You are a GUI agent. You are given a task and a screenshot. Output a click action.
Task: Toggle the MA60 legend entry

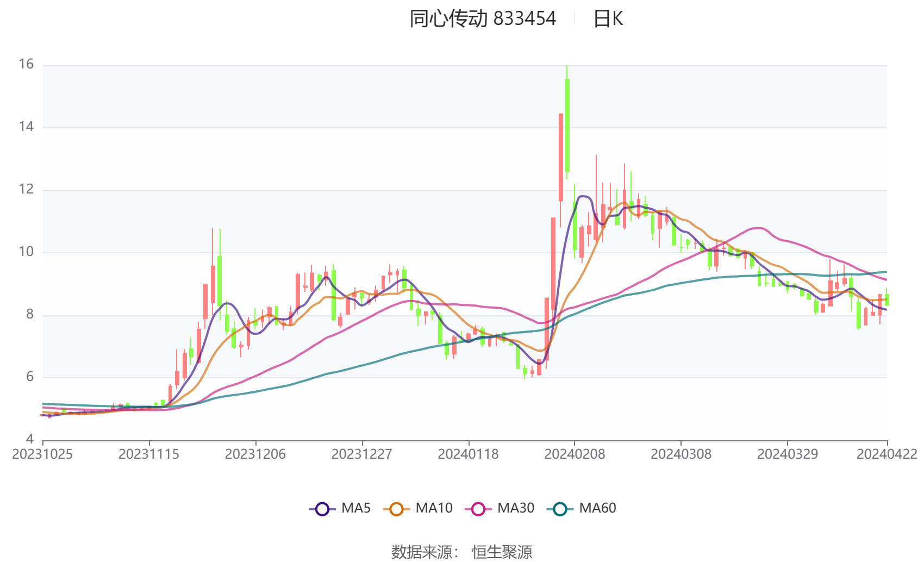coord(581,508)
